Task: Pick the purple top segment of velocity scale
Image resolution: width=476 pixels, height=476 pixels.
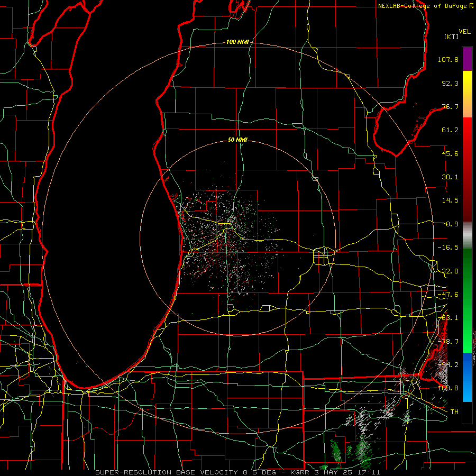Action: pyautogui.click(x=467, y=59)
